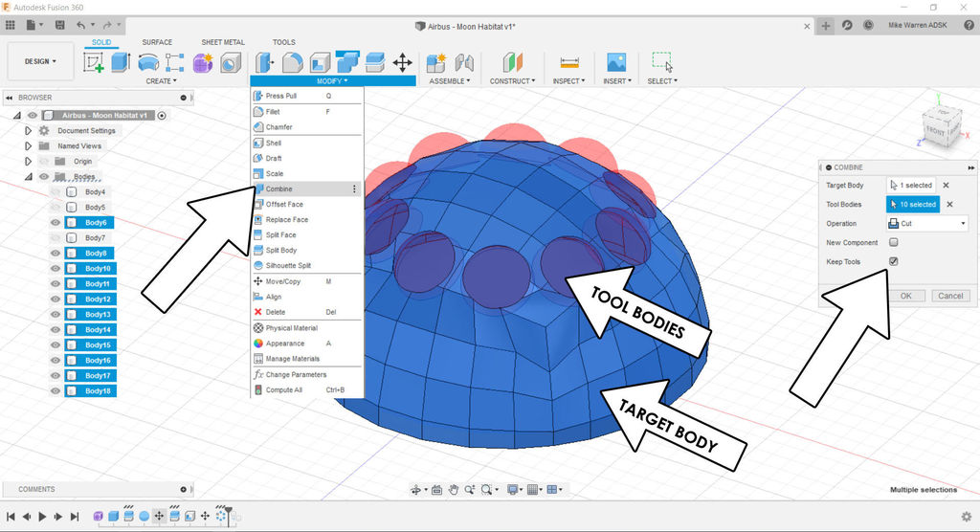Open the help question mark icon

pos(969,25)
